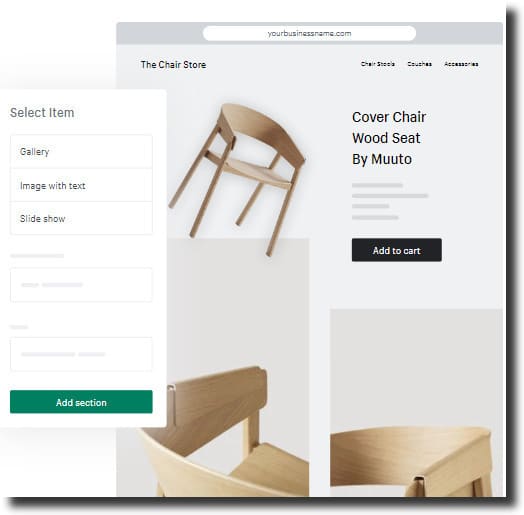The width and height of the screenshot is (524, 515).
Task: Click The Chair Store logo text
Action: (x=173, y=65)
